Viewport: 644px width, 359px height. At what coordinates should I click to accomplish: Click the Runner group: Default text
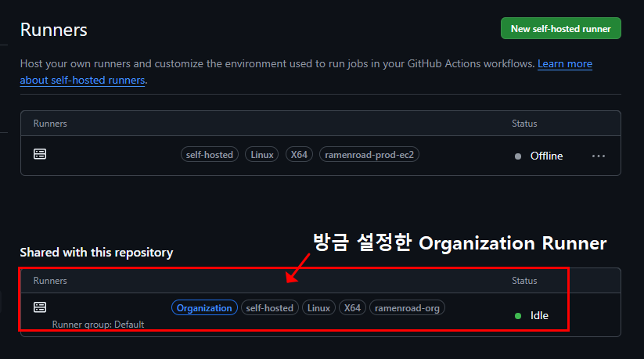(x=98, y=325)
